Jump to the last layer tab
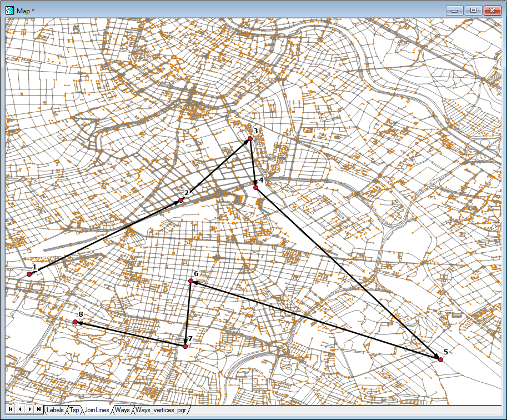This screenshot has height=420, width=507. (x=39, y=409)
